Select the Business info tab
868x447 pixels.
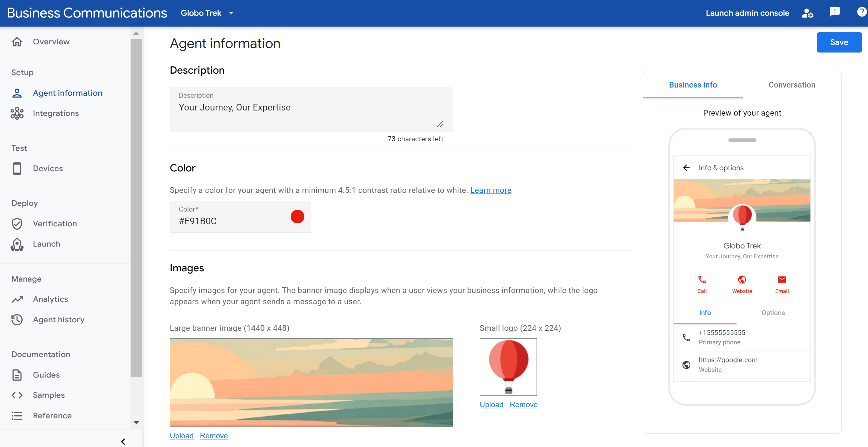tap(692, 85)
